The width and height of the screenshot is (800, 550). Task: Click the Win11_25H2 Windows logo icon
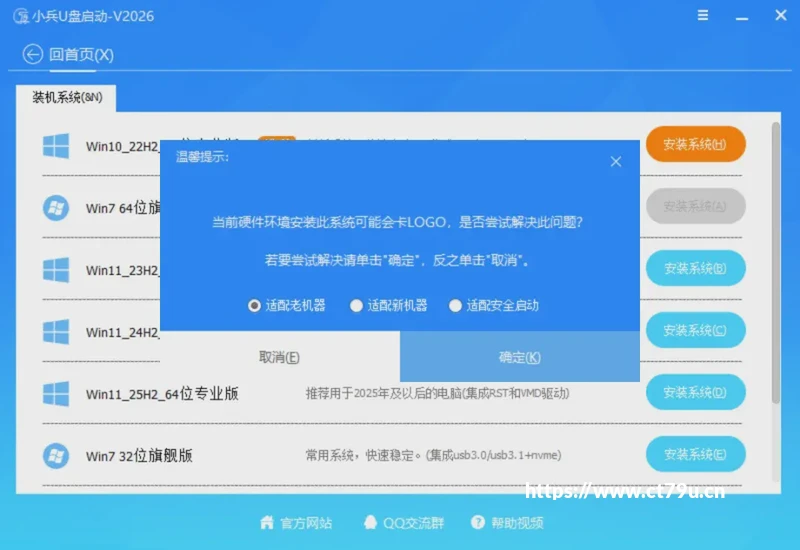(x=56, y=393)
